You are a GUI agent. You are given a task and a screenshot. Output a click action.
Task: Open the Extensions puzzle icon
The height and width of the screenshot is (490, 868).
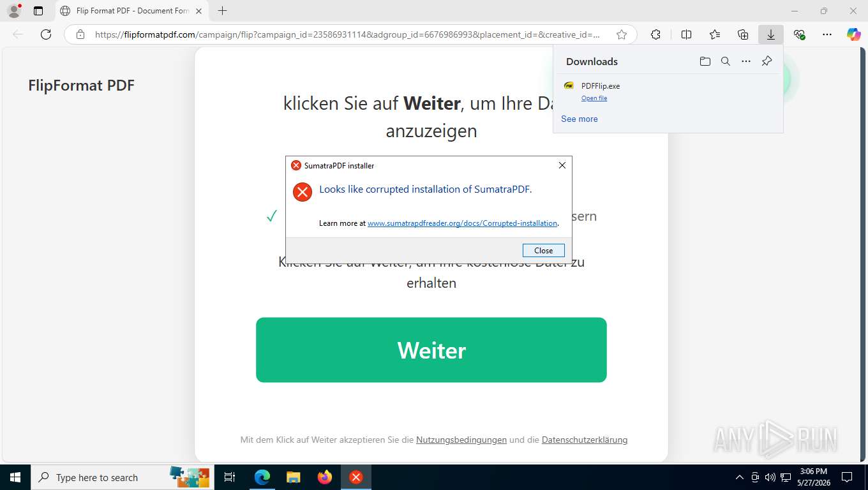(655, 34)
